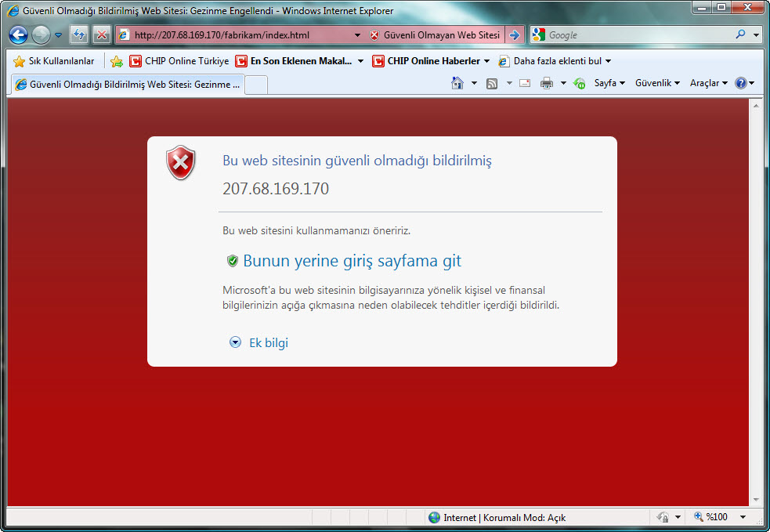Viewport: 770px width, 532px height.
Task: Click the Google search magnifier icon
Action: 740,35
